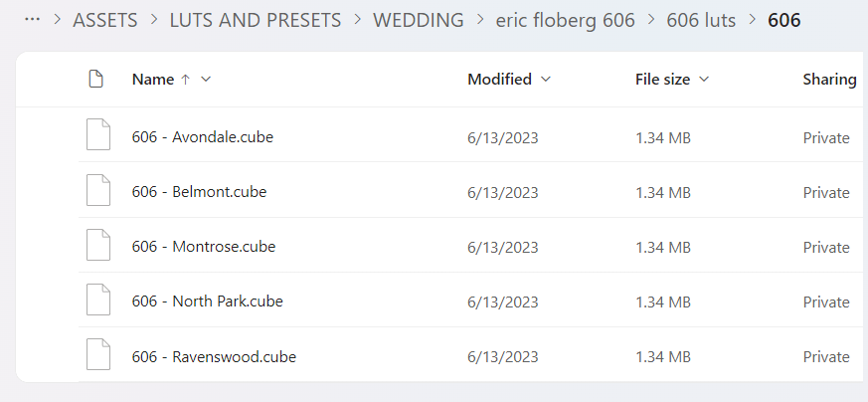Image resolution: width=868 pixels, height=402 pixels.
Task: Click the Sharing column header
Action: [x=830, y=80]
